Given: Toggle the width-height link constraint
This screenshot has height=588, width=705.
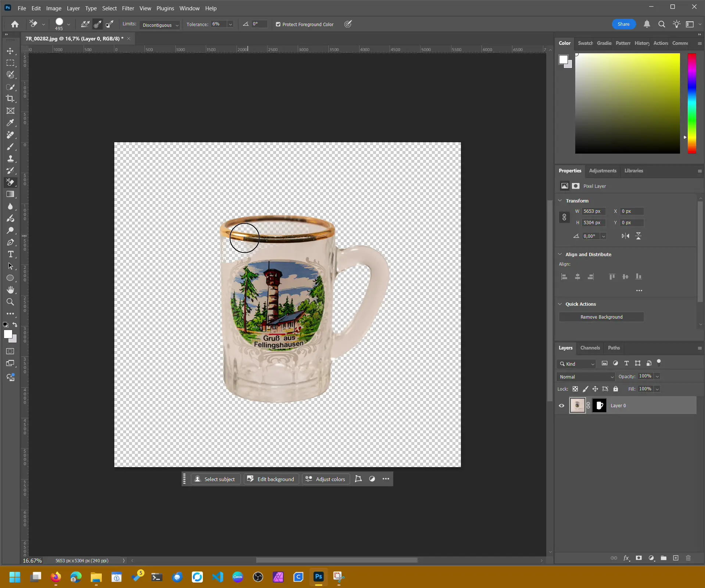Looking at the screenshot, I should (564, 217).
